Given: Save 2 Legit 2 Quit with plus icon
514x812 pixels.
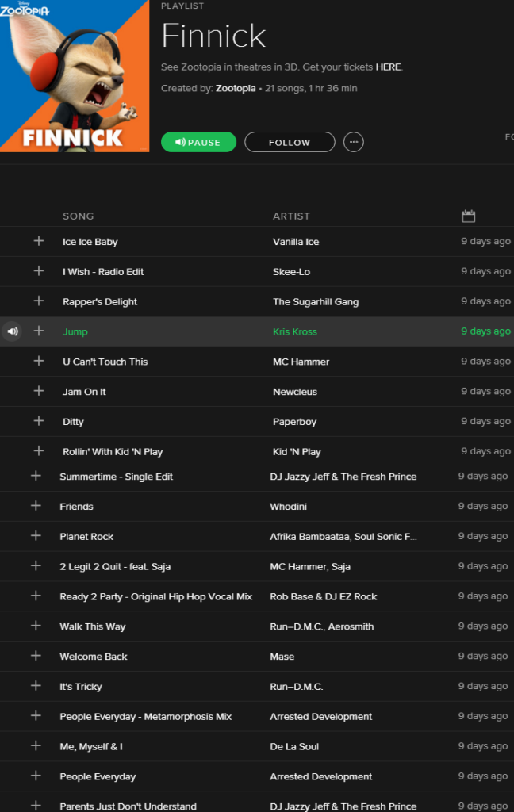Looking at the screenshot, I should point(36,566).
